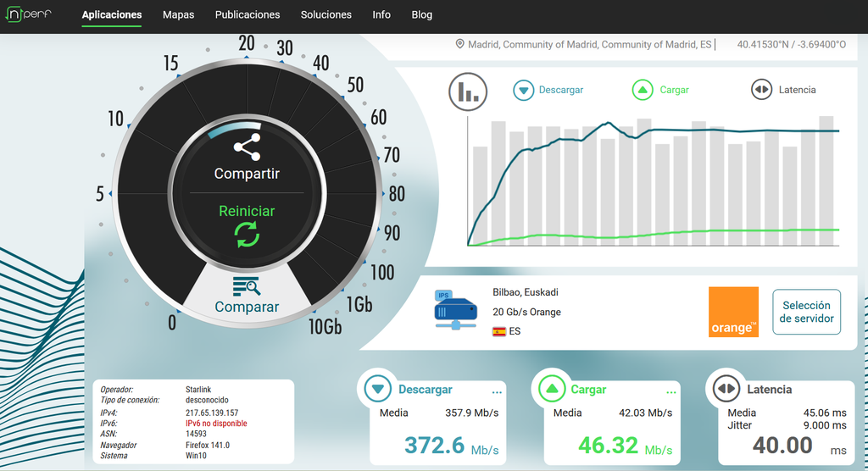The image size is (868, 471).
Task: Go to the Blog menu item
Action: [x=421, y=15]
